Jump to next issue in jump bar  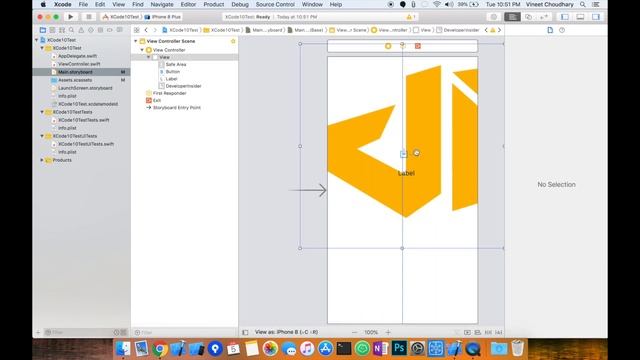coord(499,30)
